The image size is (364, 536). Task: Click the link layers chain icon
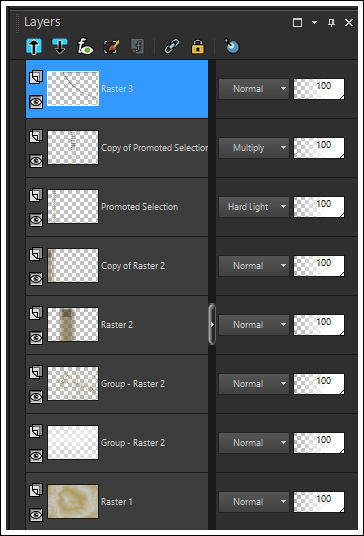pos(172,46)
